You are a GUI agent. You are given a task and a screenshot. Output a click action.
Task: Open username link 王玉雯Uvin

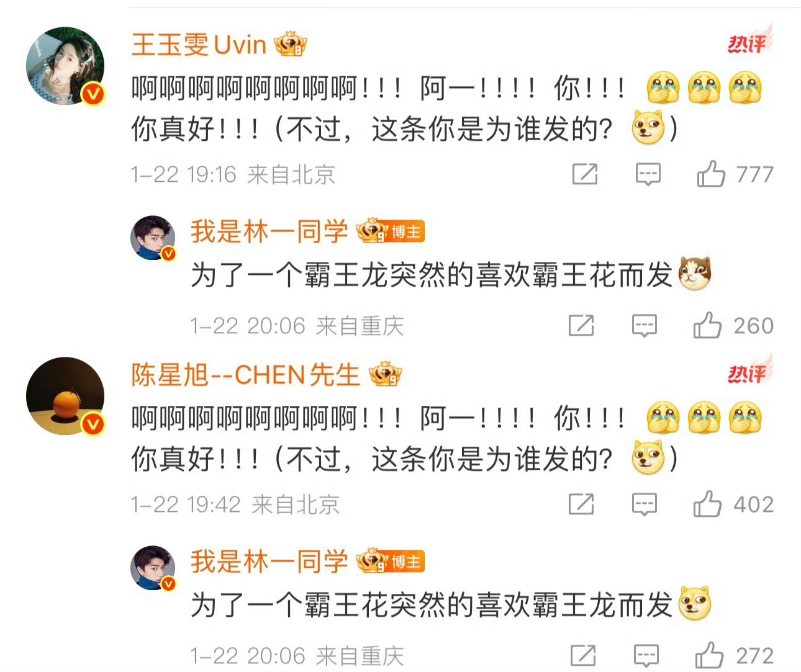coord(199,44)
